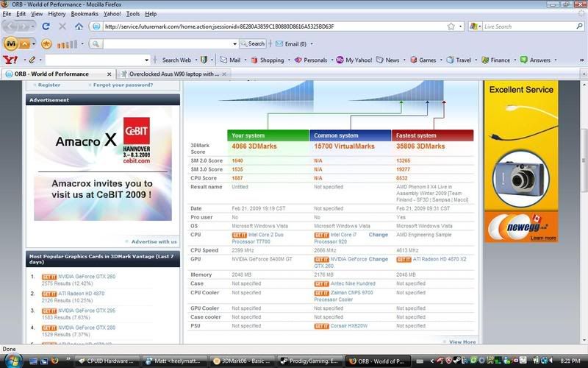
Task: Click the Amacrox CeBIT advertisement banner
Action: (103, 163)
